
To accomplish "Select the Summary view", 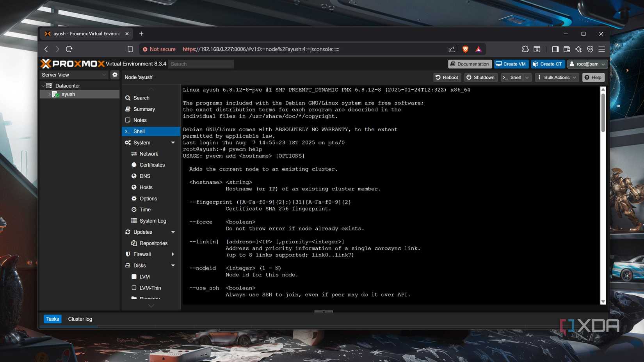I will [144, 109].
